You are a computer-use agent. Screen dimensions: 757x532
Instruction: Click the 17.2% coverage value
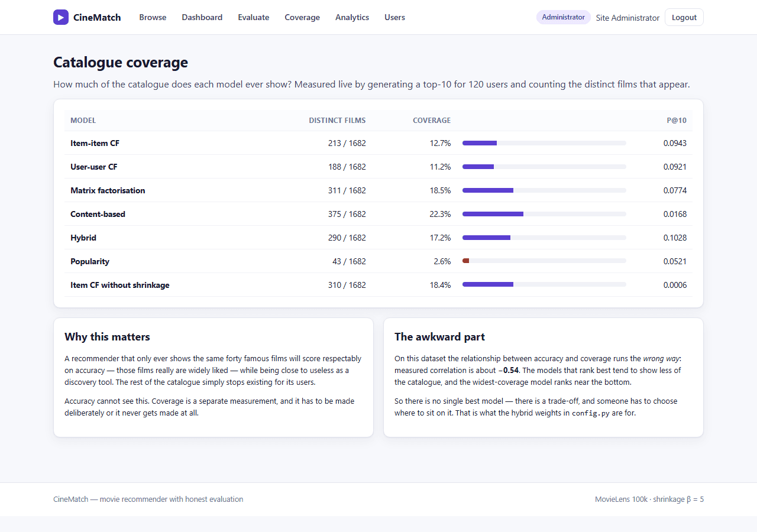tap(440, 238)
